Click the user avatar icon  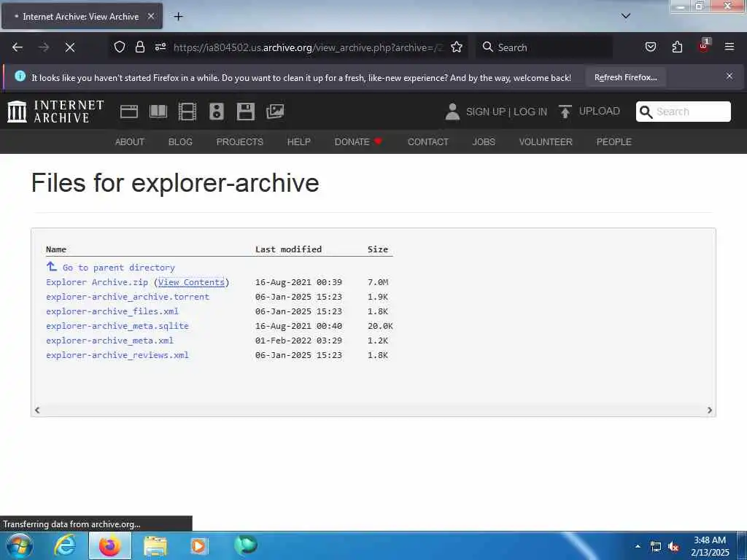pyautogui.click(x=452, y=112)
